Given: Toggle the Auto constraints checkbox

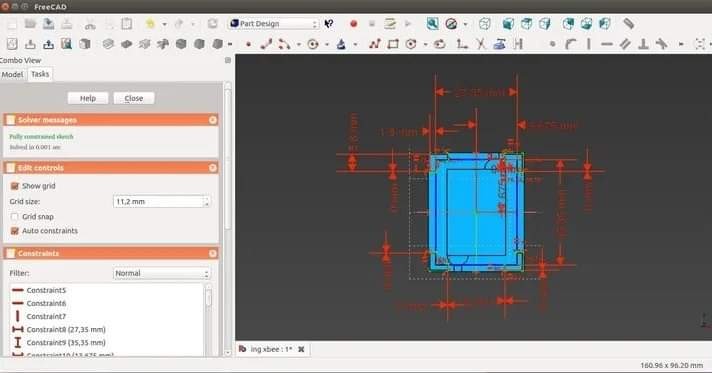Looking at the screenshot, I should coord(15,231).
